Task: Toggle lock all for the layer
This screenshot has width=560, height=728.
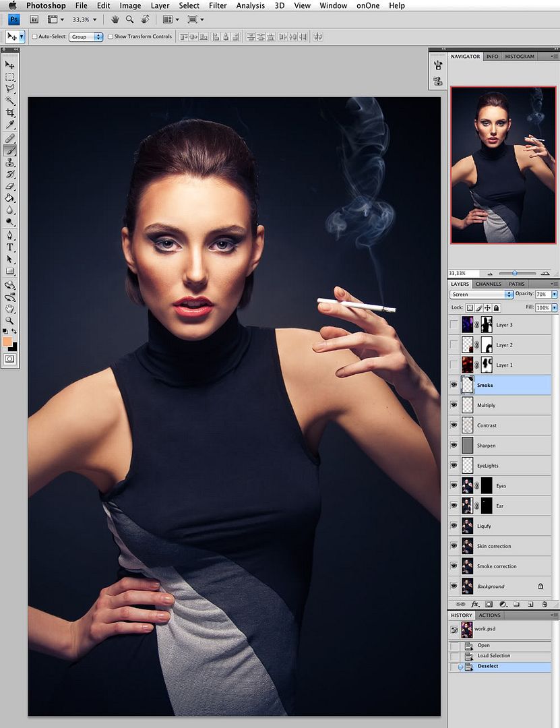Action: [x=497, y=308]
